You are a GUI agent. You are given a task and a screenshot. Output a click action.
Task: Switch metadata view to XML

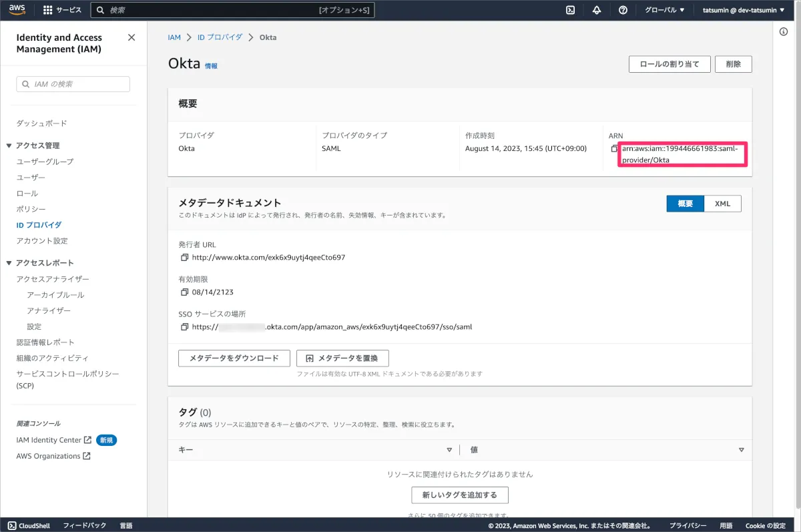(x=722, y=204)
